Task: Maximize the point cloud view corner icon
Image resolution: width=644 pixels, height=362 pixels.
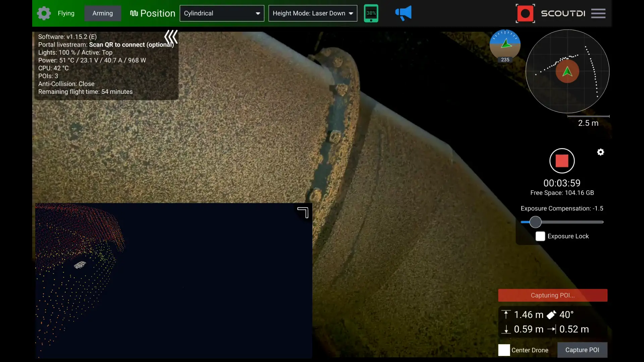Action: click(303, 213)
